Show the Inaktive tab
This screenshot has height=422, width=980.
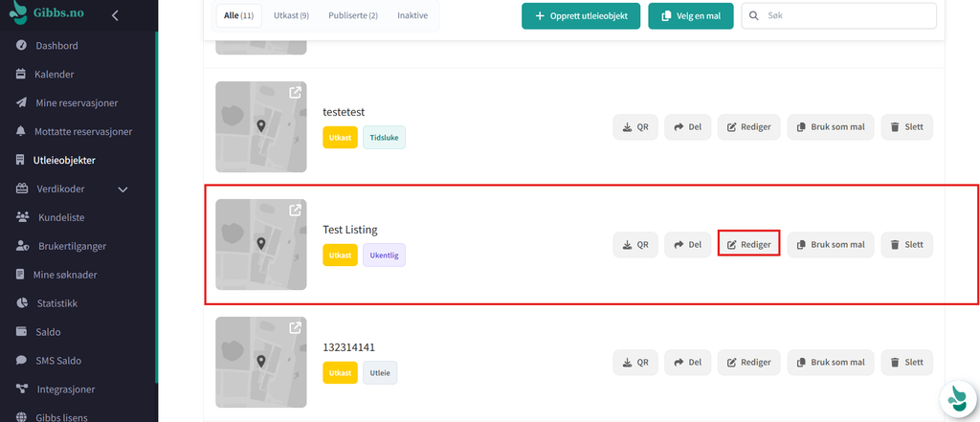(412, 15)
